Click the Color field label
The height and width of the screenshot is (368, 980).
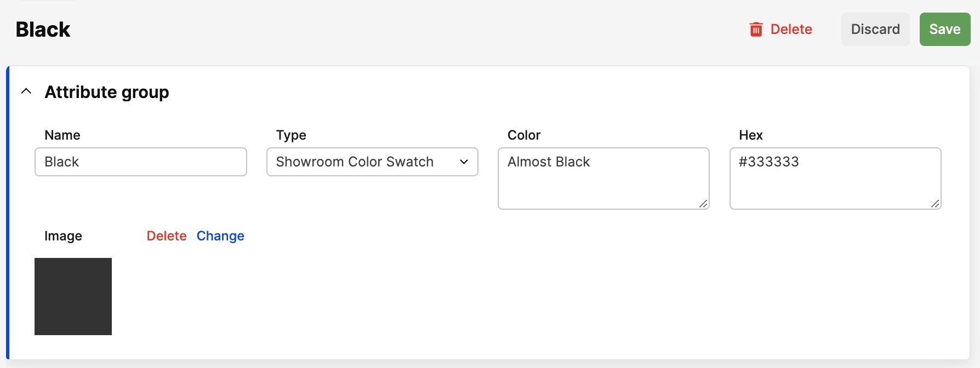(523, 135)
